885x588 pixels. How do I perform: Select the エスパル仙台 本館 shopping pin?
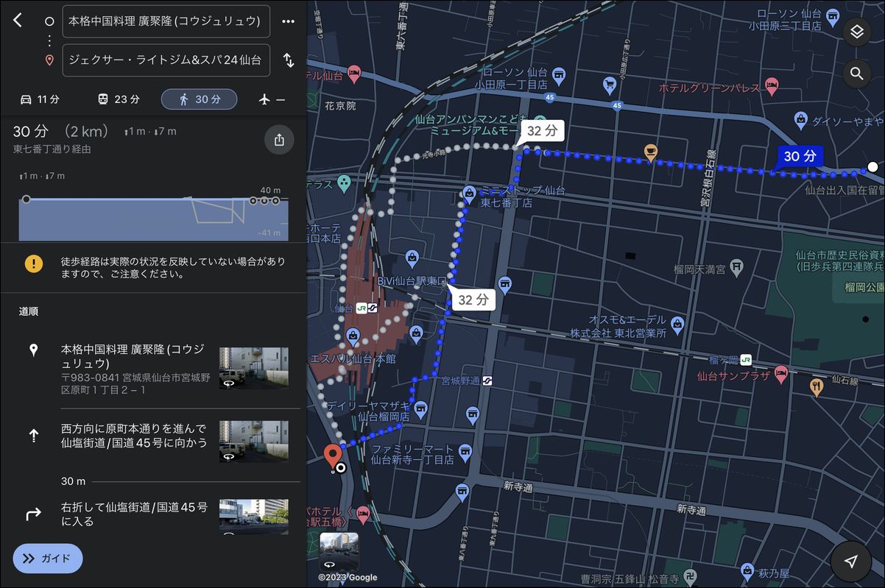click(353, 337)
